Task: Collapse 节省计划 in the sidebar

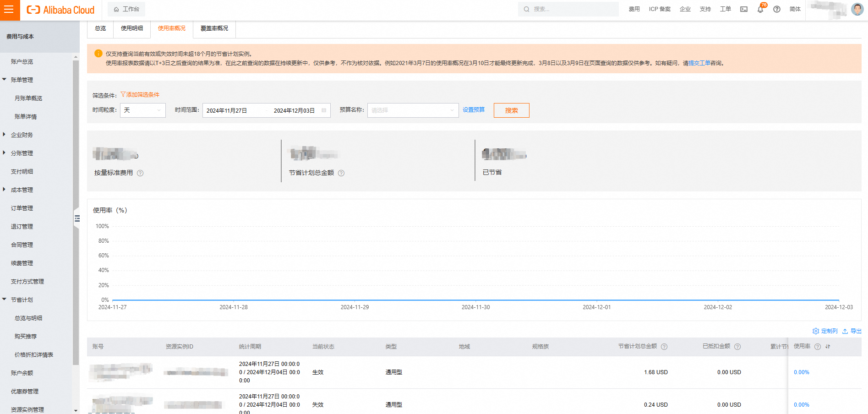Action: 4,300
